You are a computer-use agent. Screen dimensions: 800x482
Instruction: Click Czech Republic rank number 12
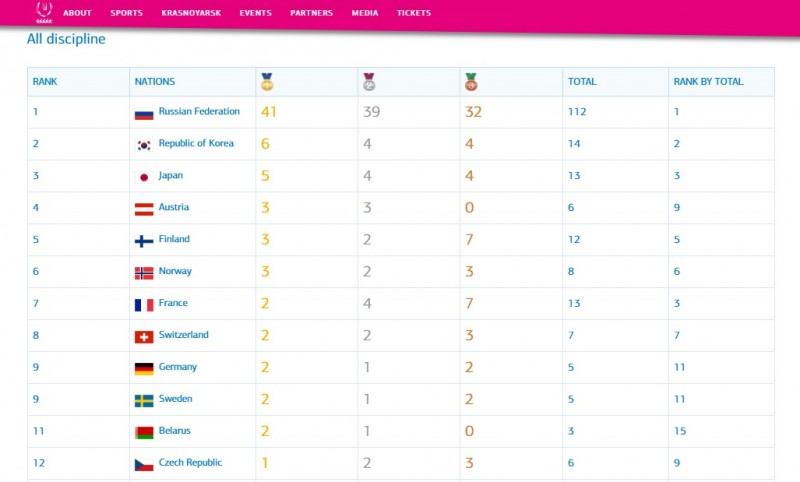39,463
